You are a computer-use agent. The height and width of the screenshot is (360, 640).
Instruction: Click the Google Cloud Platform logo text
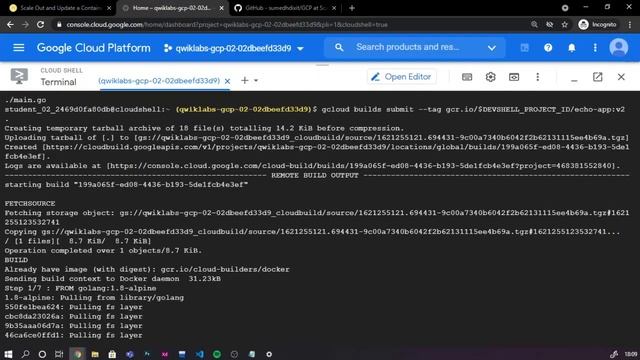[93, 48]
